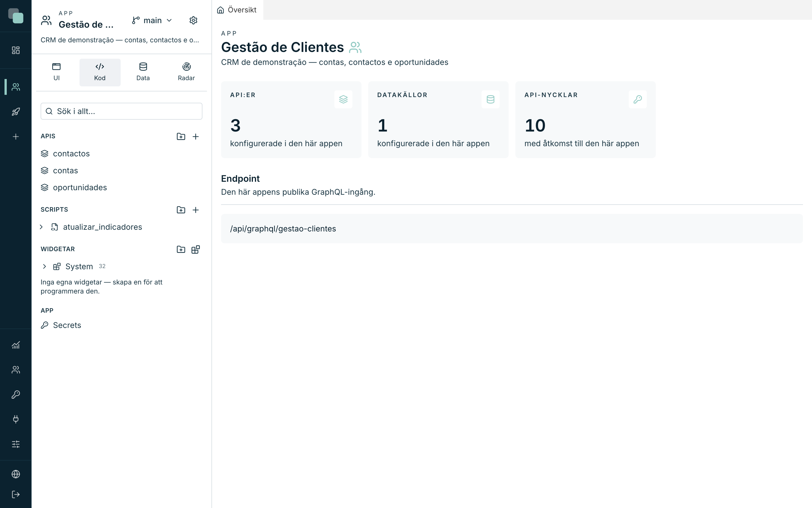Image resolution: width=812 pixels, height=508 pixels.
Task: Open the API keys icon in the sidebar
Action: (x=16, y=395)
